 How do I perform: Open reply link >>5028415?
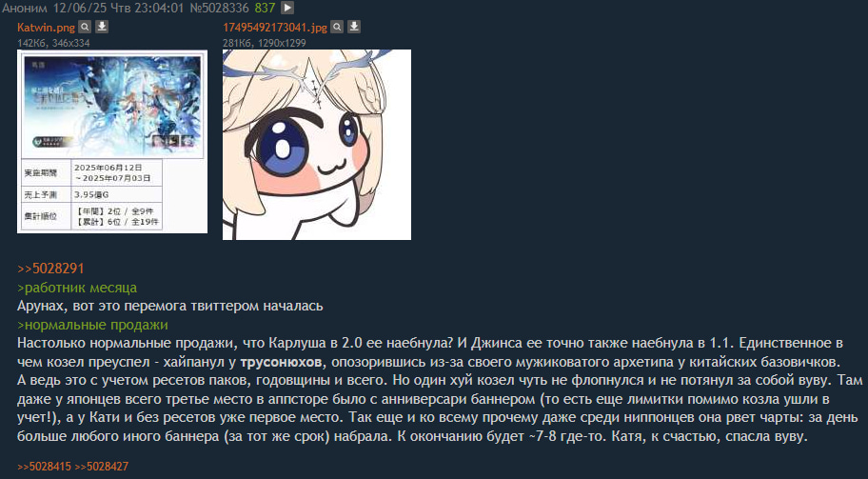[x=45, y=467]
